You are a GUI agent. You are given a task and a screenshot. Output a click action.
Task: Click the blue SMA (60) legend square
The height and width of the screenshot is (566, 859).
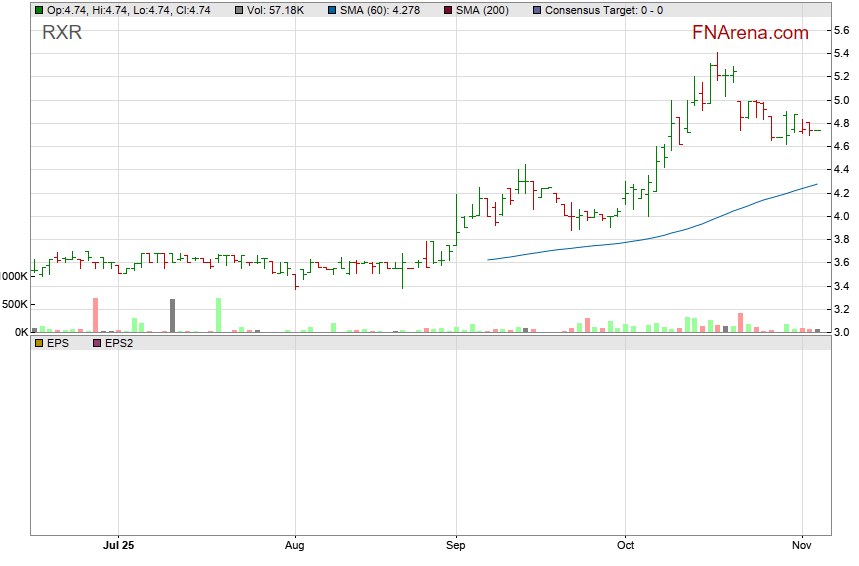(332, 10)
